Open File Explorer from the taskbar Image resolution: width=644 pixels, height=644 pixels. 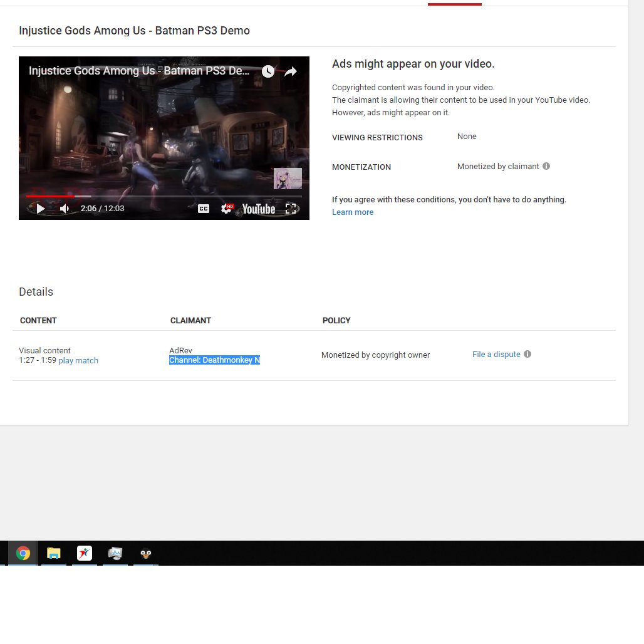53,553
